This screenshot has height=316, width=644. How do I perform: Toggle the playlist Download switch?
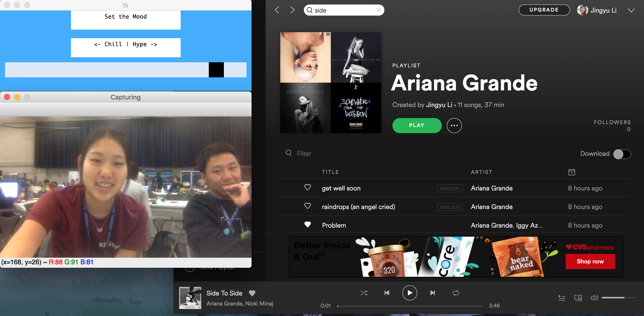point(622,154)
